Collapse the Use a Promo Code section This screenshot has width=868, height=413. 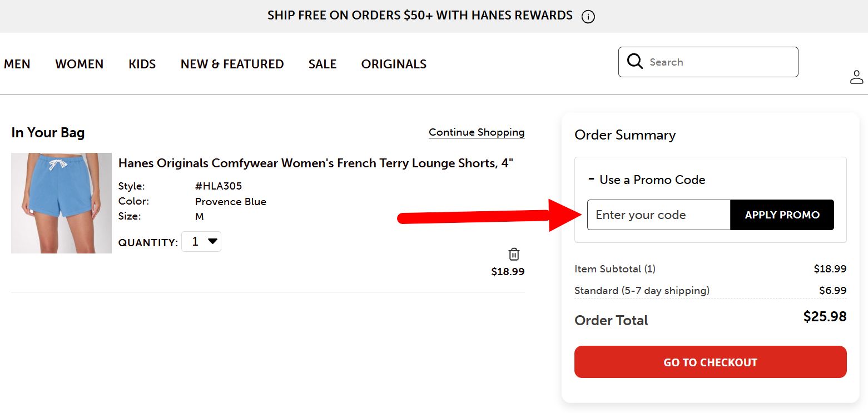click(590, 178)
